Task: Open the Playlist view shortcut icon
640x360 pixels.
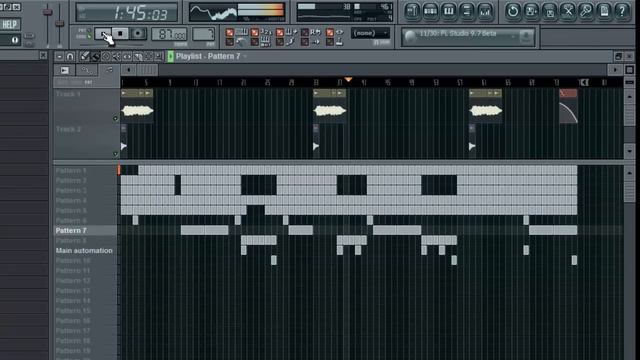Action: pos(412,11)
